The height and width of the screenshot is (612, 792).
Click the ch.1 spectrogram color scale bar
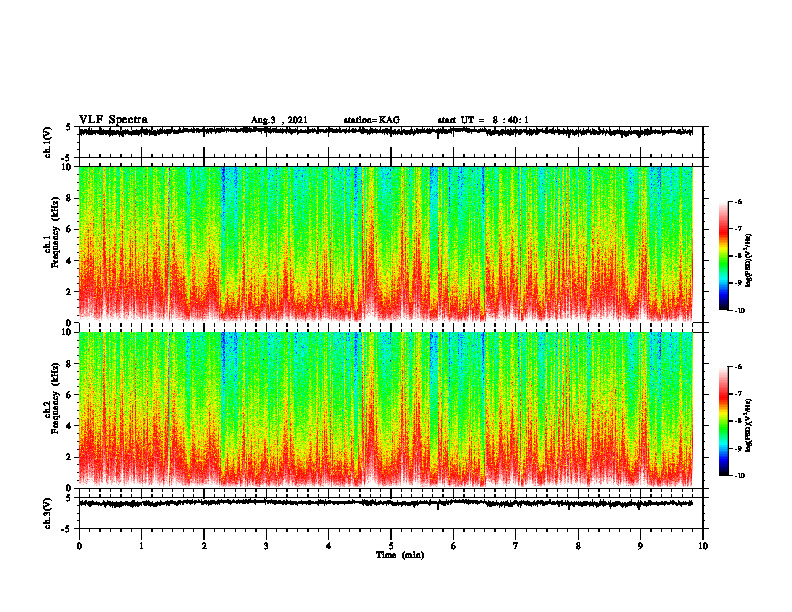(724, 256)
